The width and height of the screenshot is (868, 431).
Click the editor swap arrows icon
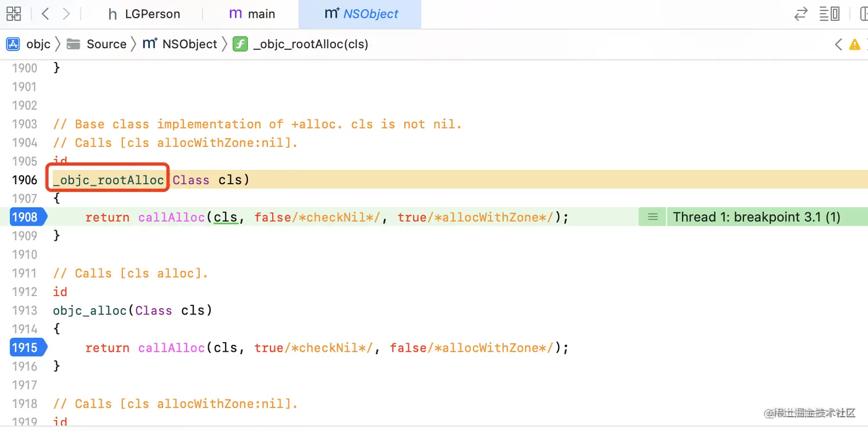tap(800, 14)
